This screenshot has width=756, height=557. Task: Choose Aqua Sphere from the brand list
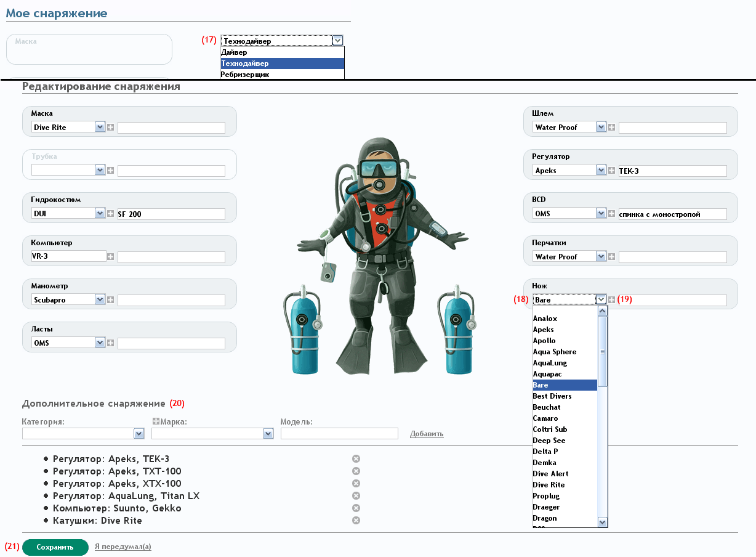pyautogui.click(x=565, y=352)
